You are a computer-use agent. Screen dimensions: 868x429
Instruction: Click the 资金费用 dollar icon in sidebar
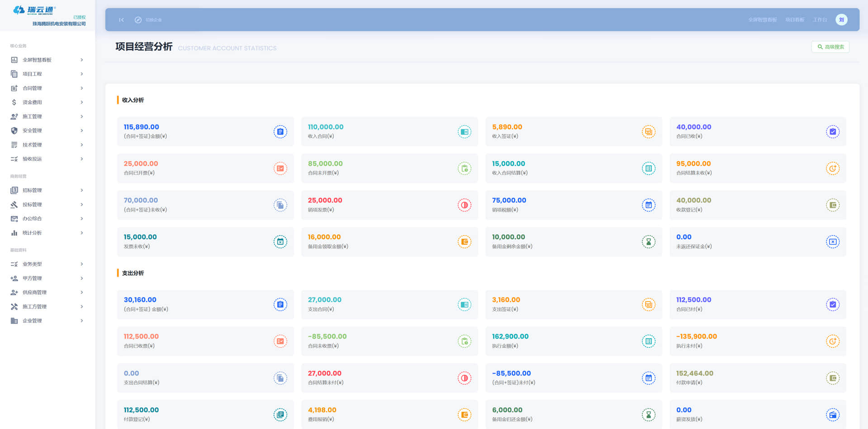[14, 102]
